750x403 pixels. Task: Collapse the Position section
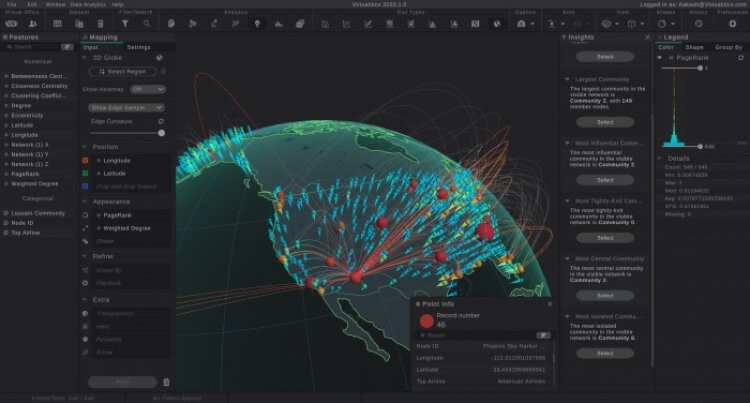[85, 147]
